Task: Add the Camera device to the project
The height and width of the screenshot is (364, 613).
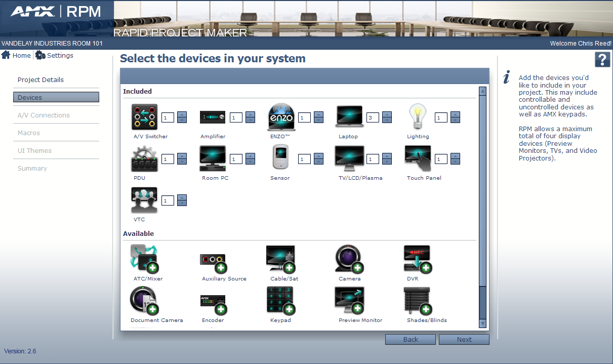Action: click(x=349, y=259)
